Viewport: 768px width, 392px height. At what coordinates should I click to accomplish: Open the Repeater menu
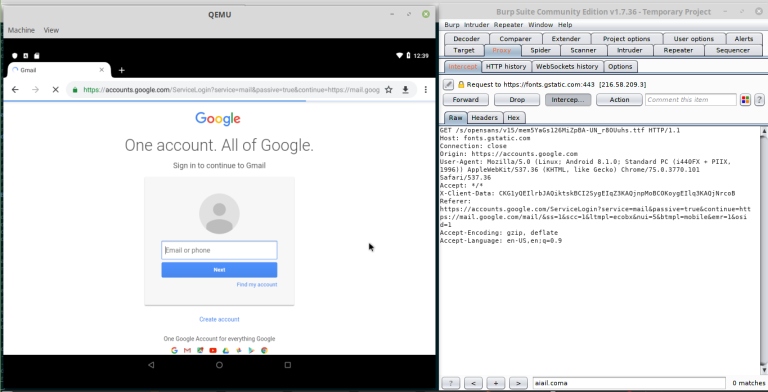pos(508,25)
